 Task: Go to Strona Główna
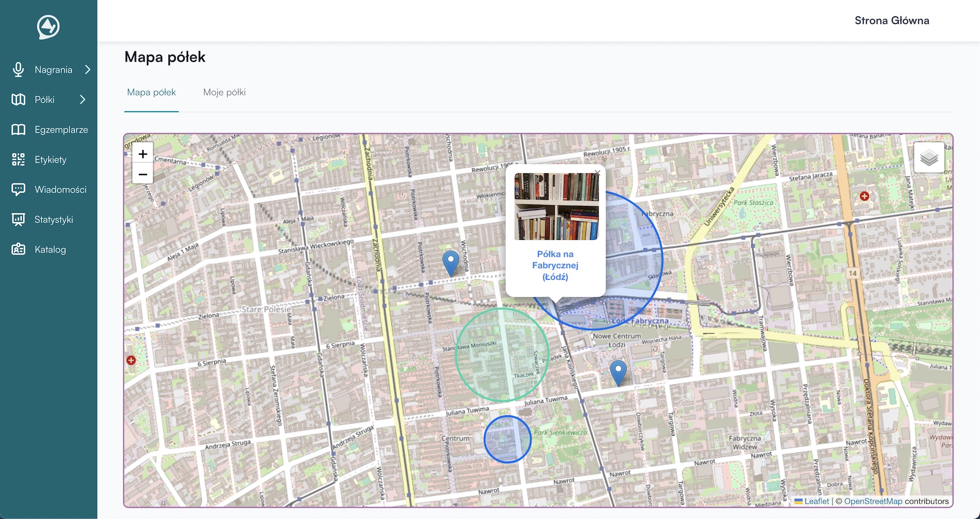click(x=891, y=20)
